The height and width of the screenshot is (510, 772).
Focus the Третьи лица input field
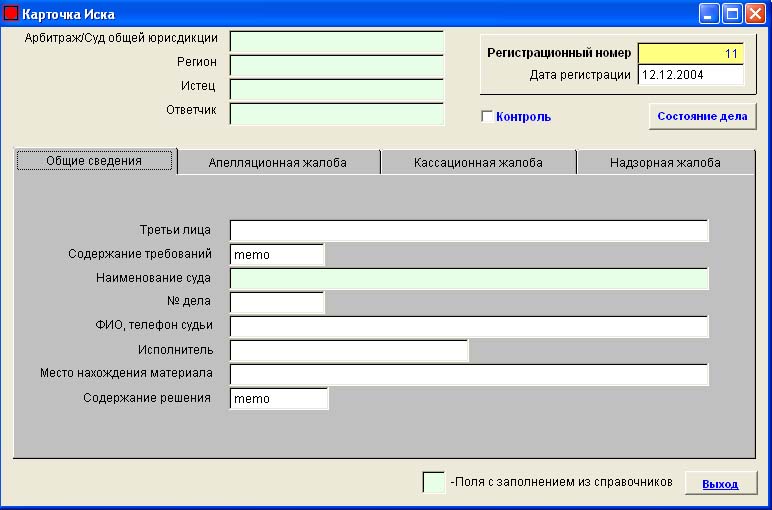pyautogui.click(x=468, y=231)
